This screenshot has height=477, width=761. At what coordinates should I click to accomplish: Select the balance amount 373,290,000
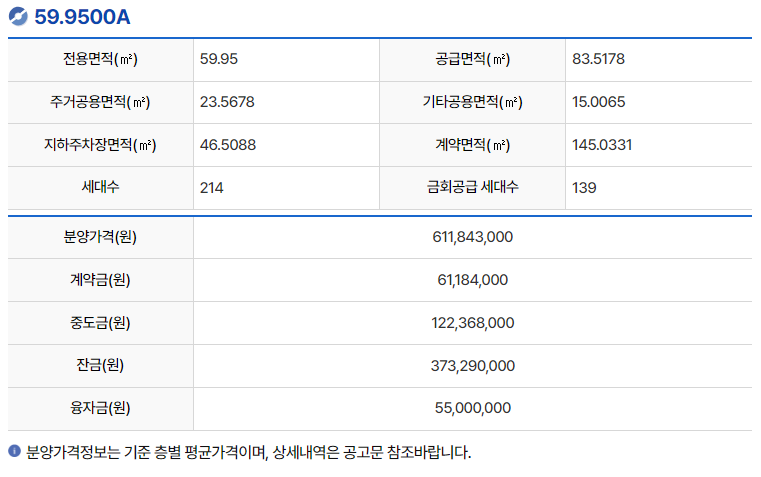pyautogui.click(x=473, y=365)
